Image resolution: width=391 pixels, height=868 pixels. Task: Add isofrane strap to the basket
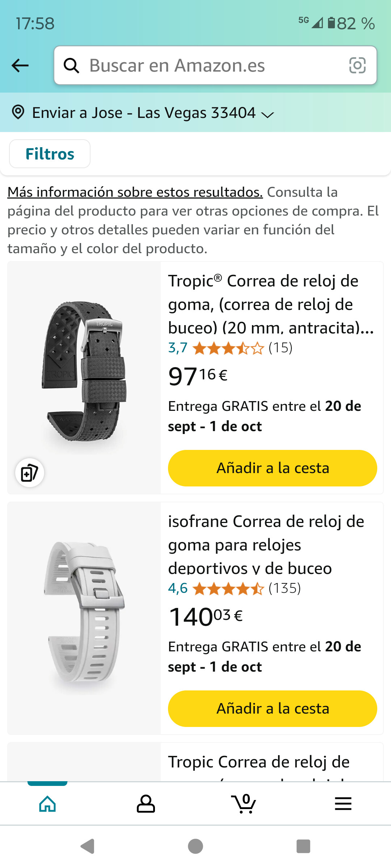point(272,709)
